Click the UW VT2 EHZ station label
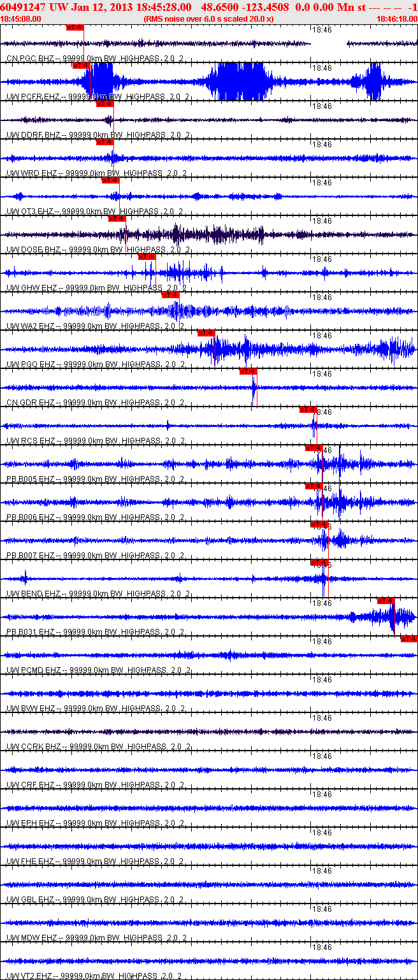 click(29, 976)
